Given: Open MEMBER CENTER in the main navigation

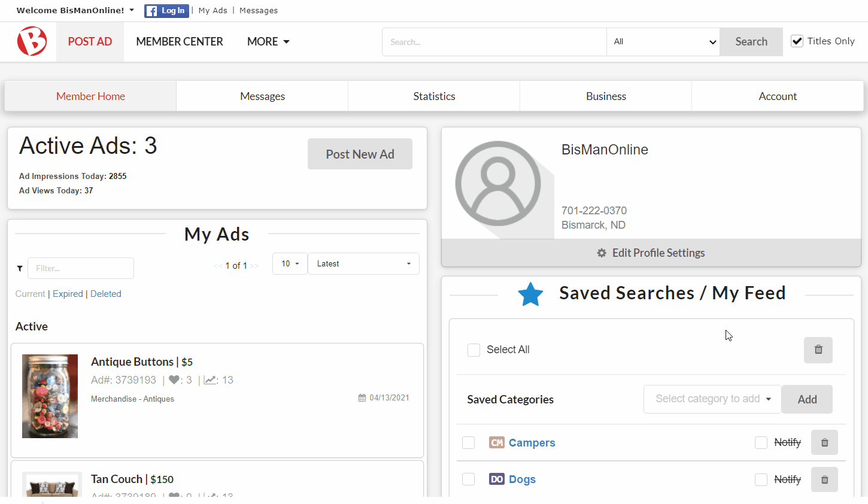Looking at the screenshot, I should (180, 41).
